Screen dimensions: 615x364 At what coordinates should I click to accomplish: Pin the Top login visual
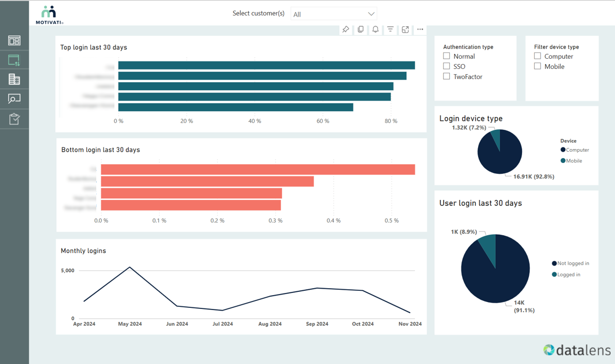[345, 29]
